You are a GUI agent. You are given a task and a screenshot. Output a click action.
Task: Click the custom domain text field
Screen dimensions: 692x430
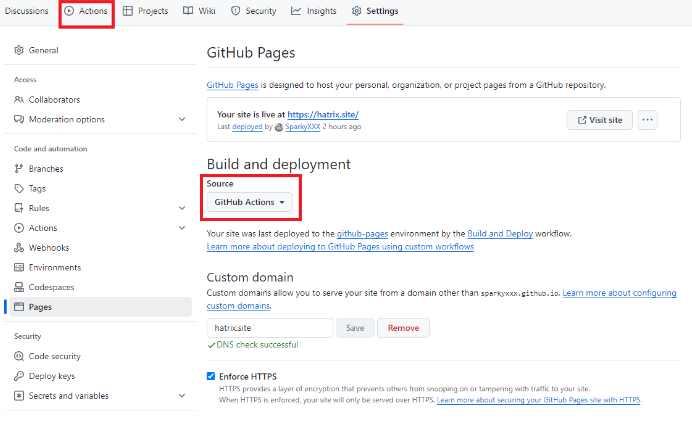269,328
